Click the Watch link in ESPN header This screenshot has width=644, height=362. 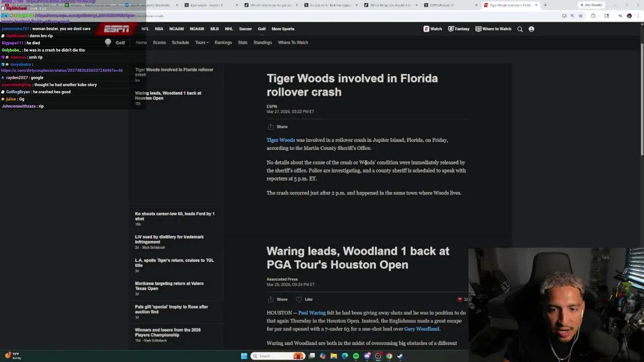coord(433,29)
